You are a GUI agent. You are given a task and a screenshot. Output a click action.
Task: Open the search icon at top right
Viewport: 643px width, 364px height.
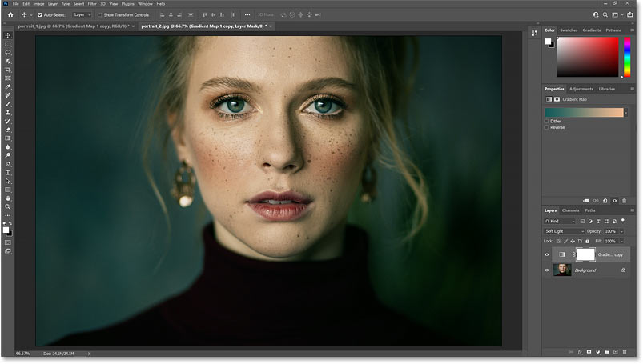[x=605, y=14]
